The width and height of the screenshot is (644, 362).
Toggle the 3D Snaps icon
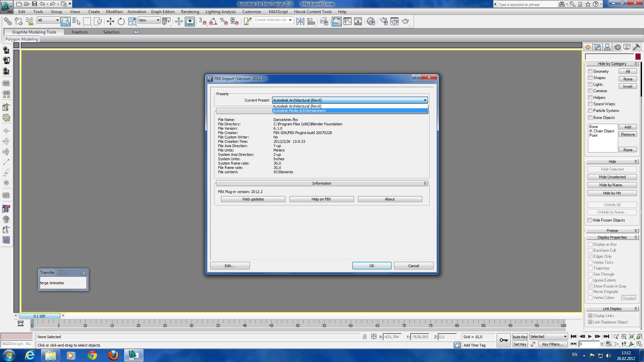click(202, 21)
